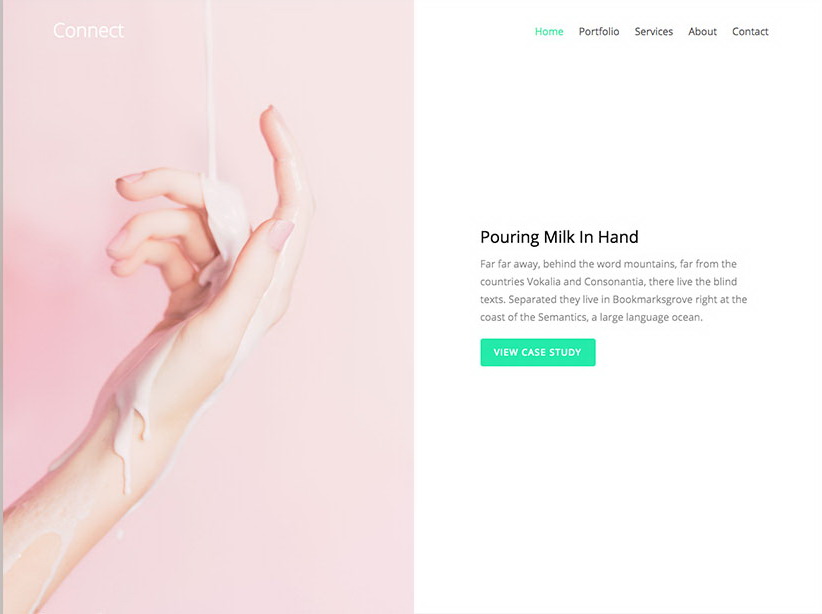
Task: Navigate to the Contact page
Action: [x=750, y=31]
